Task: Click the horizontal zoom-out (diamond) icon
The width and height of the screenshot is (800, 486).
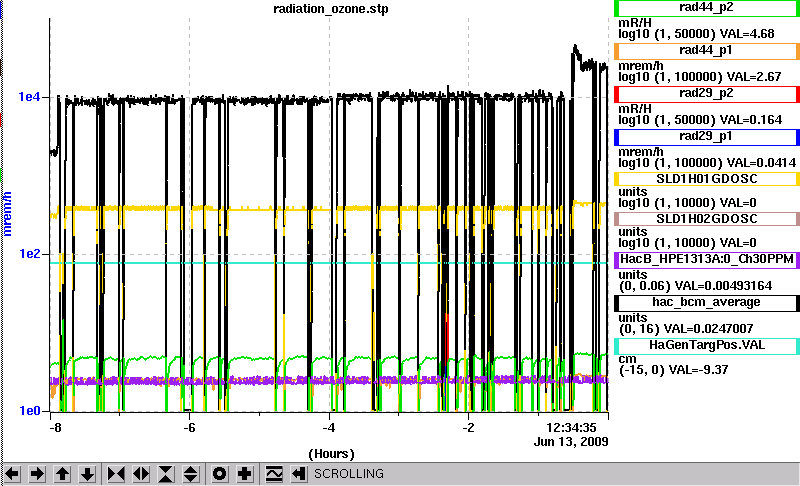Action: click(141, 474)
